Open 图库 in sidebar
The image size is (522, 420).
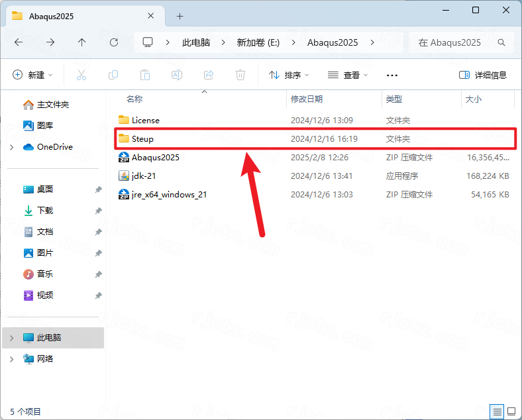[x=38, y=125]
